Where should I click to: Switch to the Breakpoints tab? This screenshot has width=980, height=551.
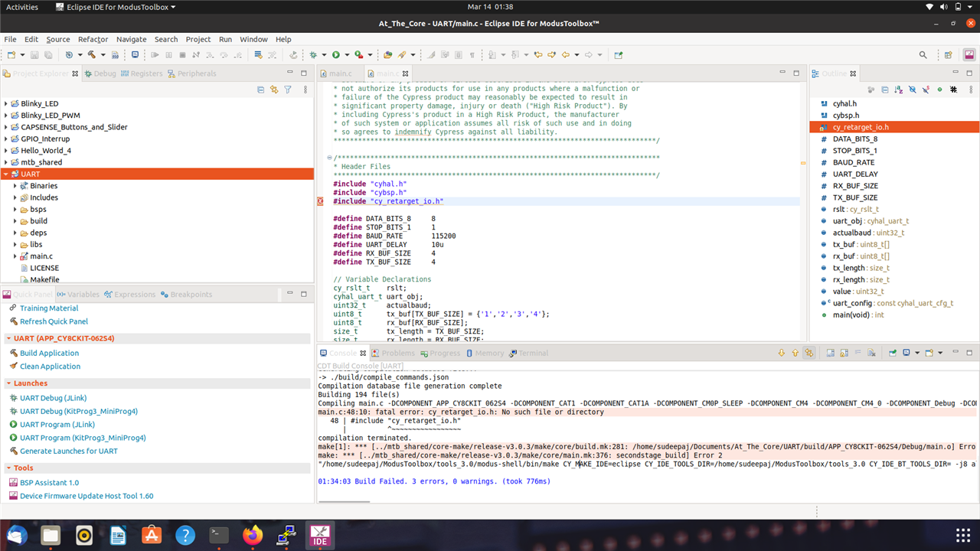click(186, 294)
